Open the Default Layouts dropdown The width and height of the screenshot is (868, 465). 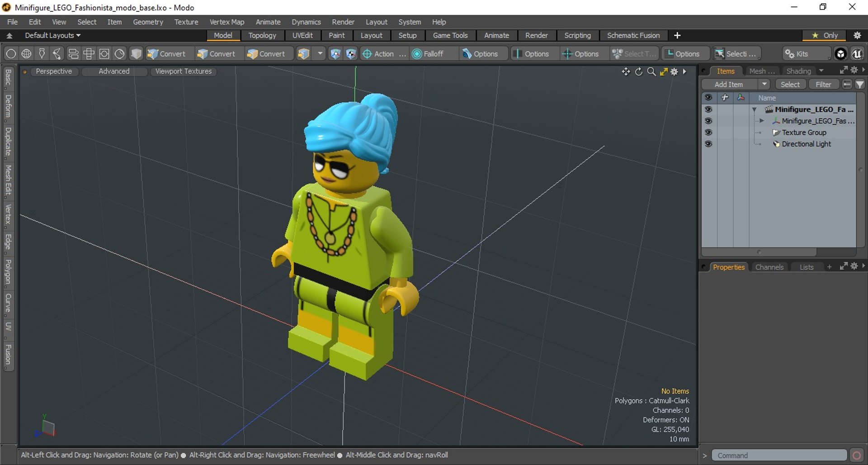pyautogui.click(x=52, y=35)
